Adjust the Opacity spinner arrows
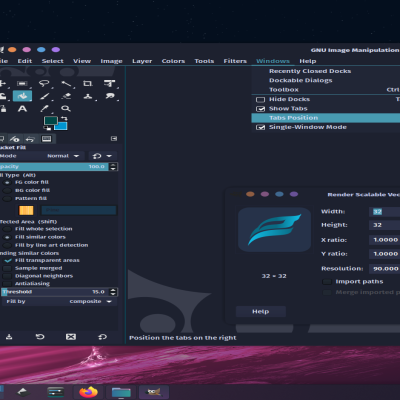 coord(113,167)
